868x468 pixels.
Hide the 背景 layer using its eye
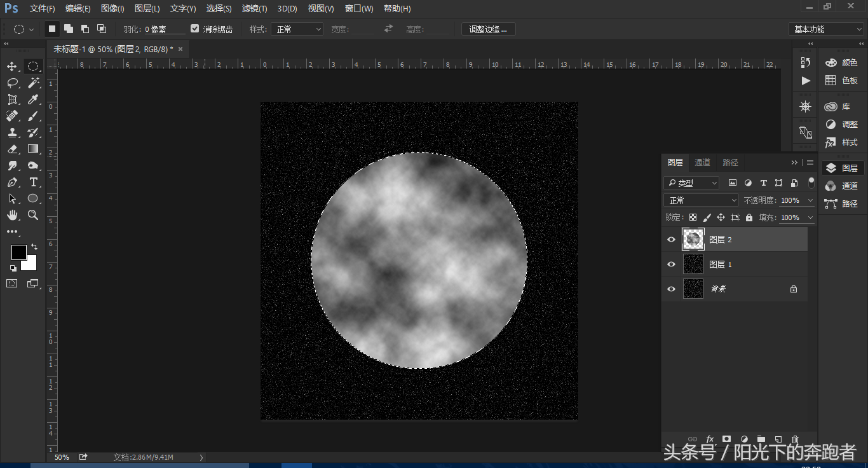[x=671, y=289]
